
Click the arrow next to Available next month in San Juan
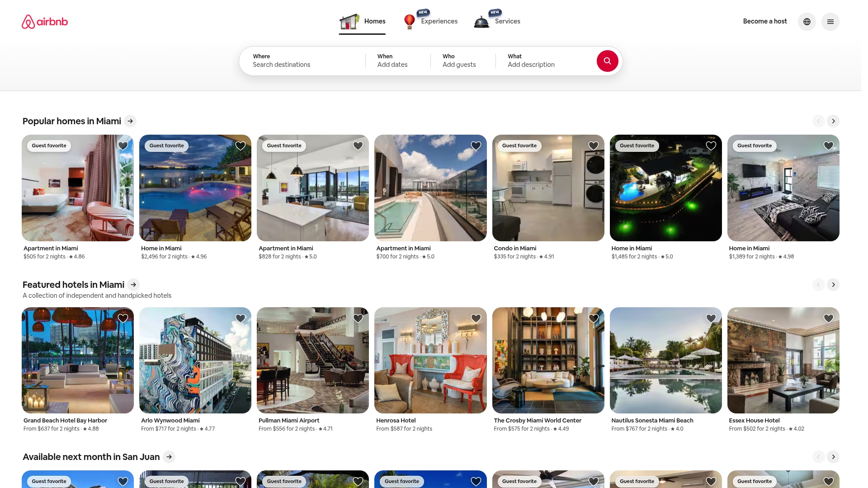pyautogui.click(x=169, y=457)
